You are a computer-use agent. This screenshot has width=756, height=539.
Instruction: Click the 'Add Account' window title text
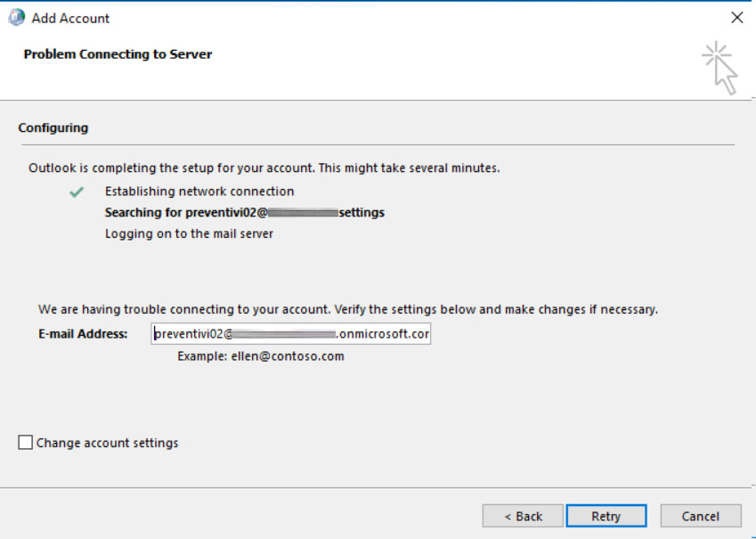point(70,19)
